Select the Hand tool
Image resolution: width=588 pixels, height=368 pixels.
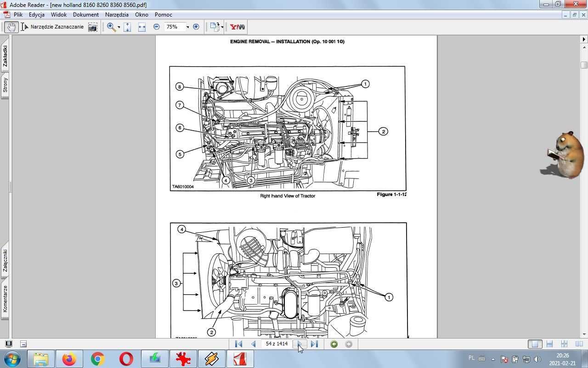point(11,27)
